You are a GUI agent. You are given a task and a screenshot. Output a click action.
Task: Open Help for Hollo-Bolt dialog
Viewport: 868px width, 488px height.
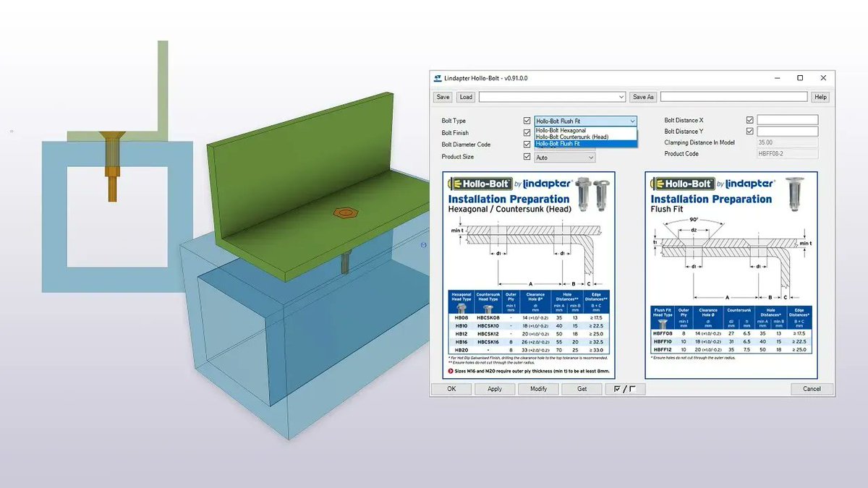(820, 97)
